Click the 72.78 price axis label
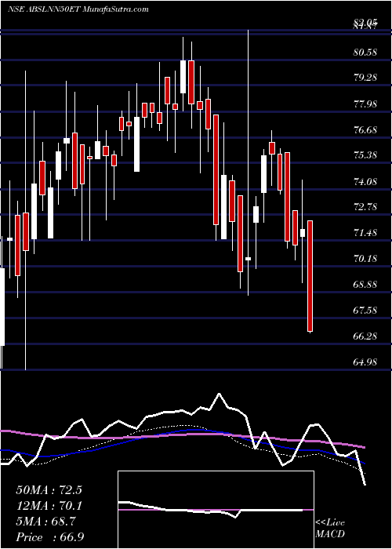This screenshot has height=549, width=392. coord(366,207)
